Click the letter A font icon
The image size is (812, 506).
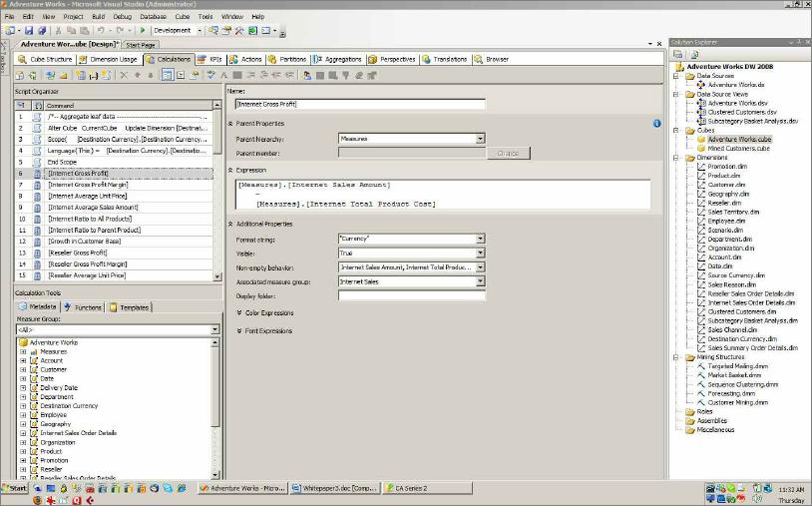(224, 76)
